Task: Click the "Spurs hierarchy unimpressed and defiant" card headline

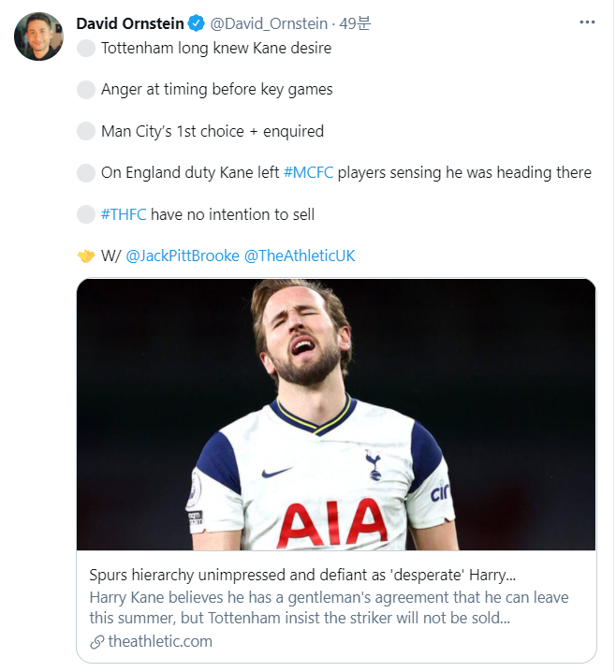Action: [x=302, y=575]
